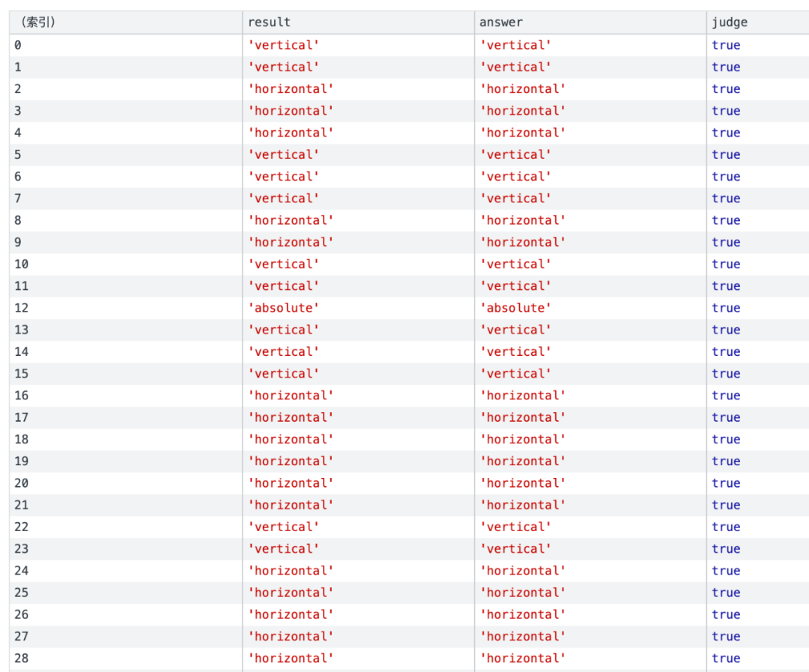
Task: Click the true value in row 0
Action: (x=726, y=46)
